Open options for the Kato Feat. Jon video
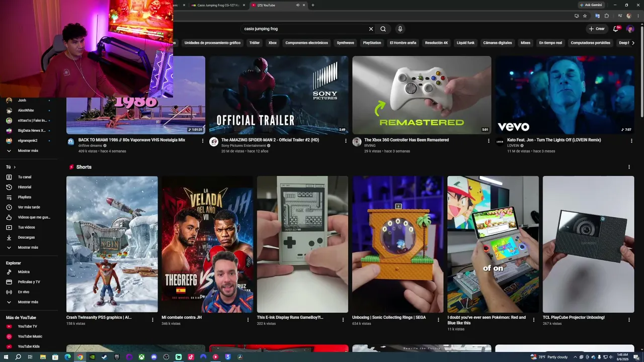644x362 pixels. pyautogui.click(x=631, y=141)
